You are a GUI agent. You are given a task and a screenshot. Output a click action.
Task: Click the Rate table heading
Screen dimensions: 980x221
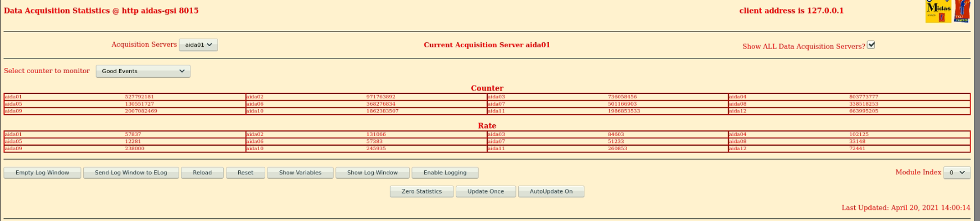(487, 126)
